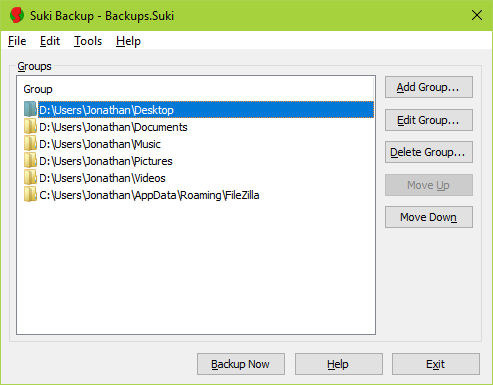Click the Videos group folder icon
Screen dimensions: 493x385
pos(30,177)
